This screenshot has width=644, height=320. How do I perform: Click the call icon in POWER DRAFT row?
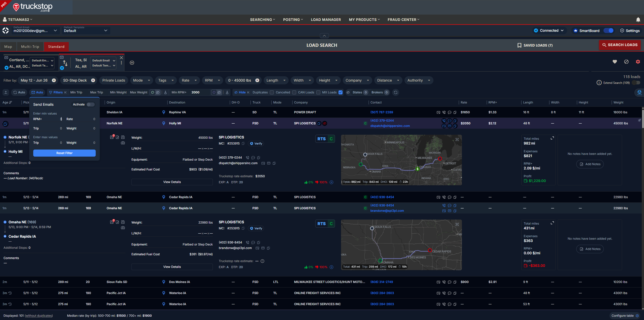pos(444,112)
